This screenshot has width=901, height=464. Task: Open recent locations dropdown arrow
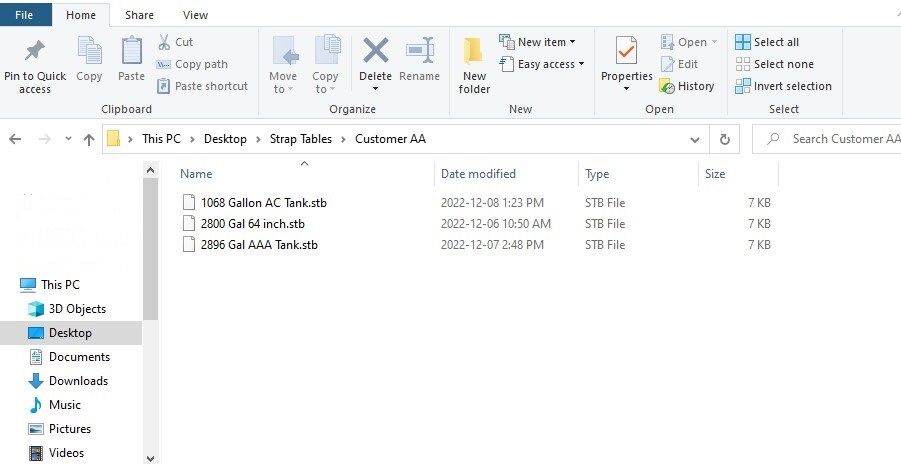coord(68,139)
